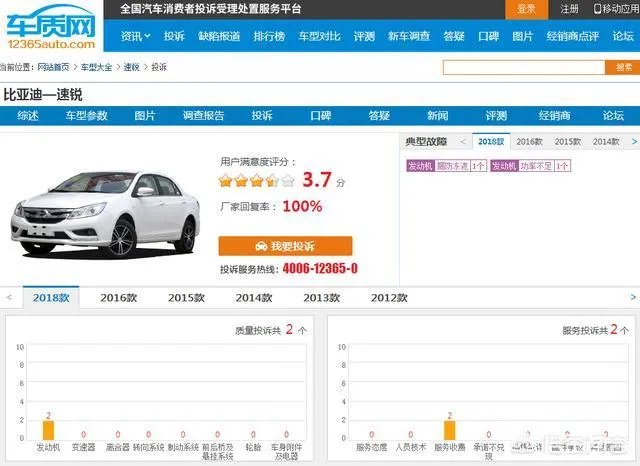
Task: Go to the 排行榜 rankings page
Action: click(269, 36)
